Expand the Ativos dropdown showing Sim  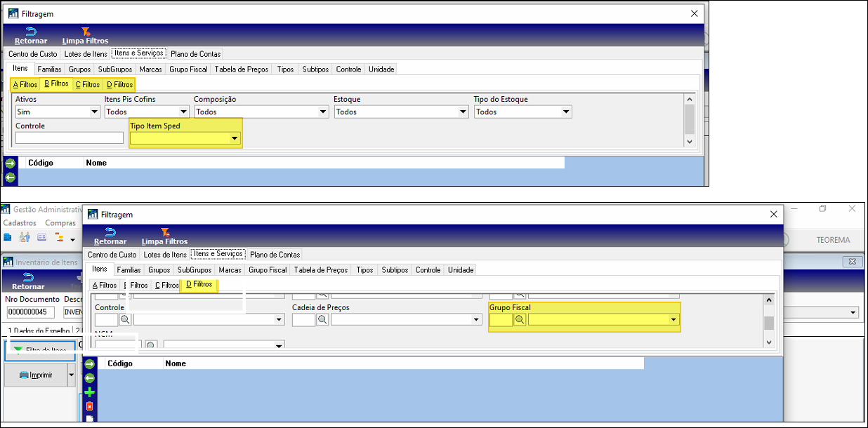pyautogui.click(x=94, y=112)
